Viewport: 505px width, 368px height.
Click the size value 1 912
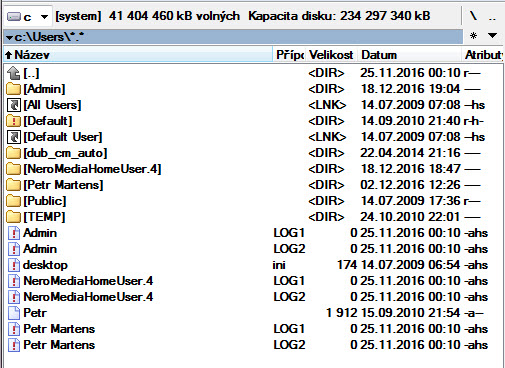click(x=342, y=313)
